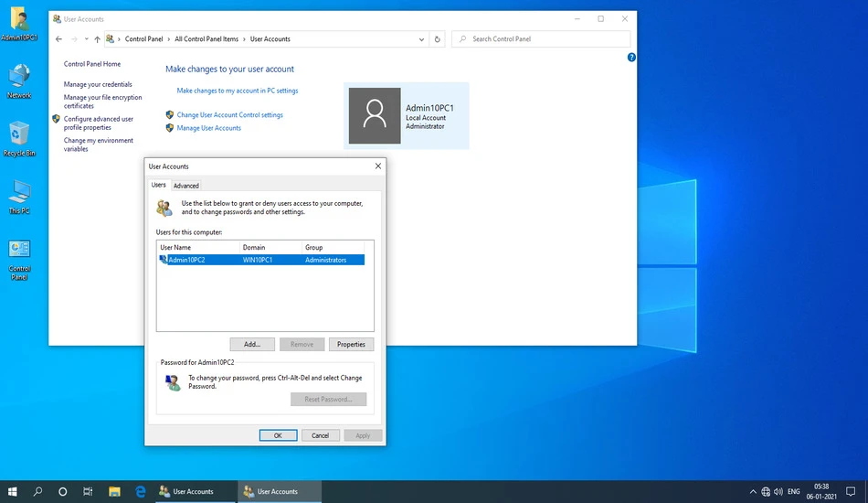The width and height of the screenshot is (868, 503).
Task: Click the Add... button
Action: [x=252, y=345]
